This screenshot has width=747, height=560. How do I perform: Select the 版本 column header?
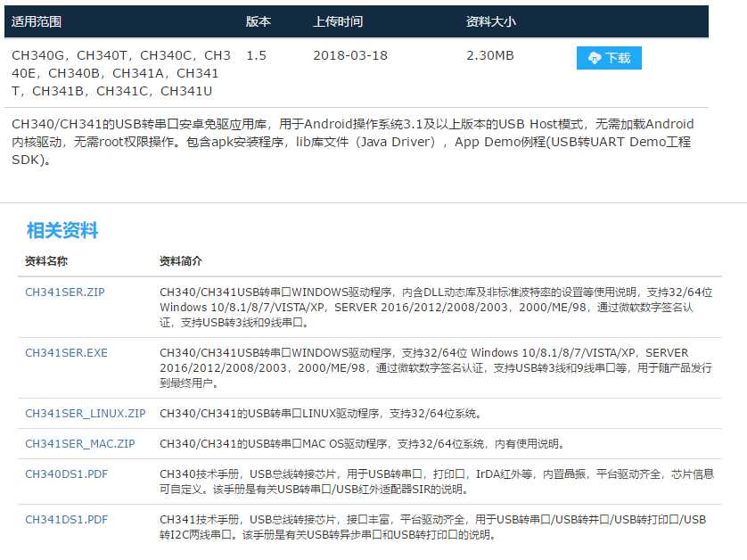(x=259, y=21)
